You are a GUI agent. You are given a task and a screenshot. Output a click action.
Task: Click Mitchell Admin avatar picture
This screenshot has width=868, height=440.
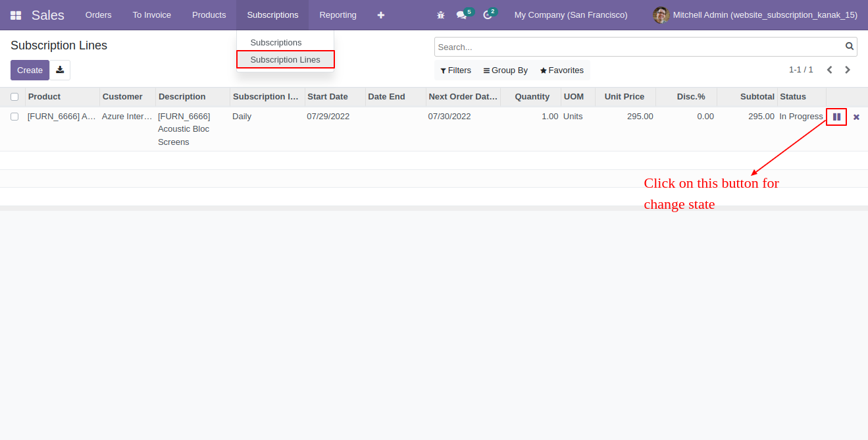click(661, 15)
